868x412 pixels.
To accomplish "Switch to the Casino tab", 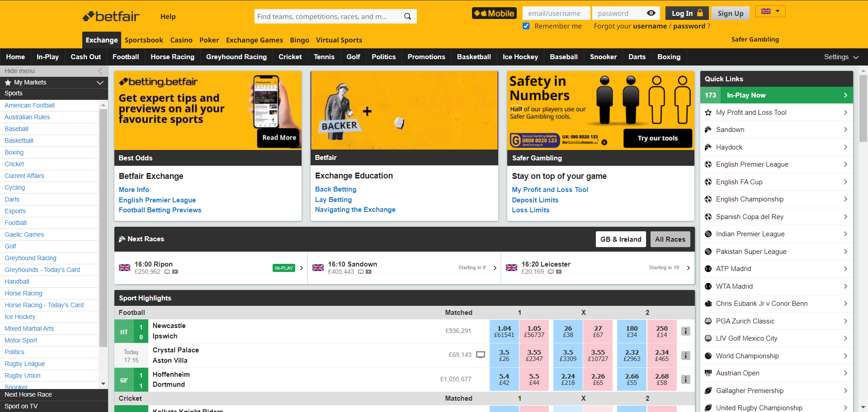I will pos(181,40).
